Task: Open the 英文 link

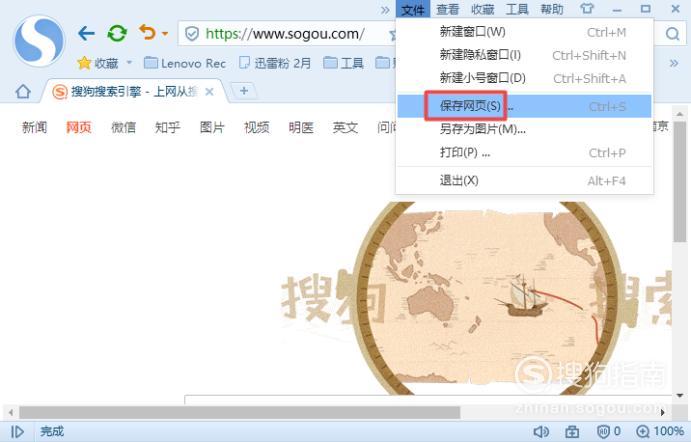Action: 345,127
